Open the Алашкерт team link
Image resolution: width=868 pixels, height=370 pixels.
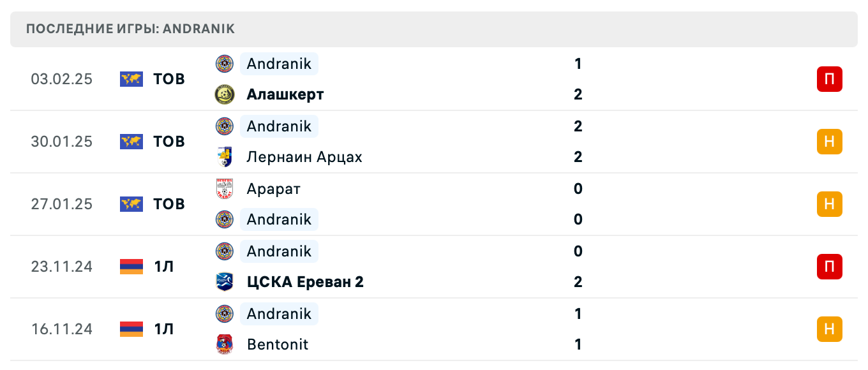[285, 94]
